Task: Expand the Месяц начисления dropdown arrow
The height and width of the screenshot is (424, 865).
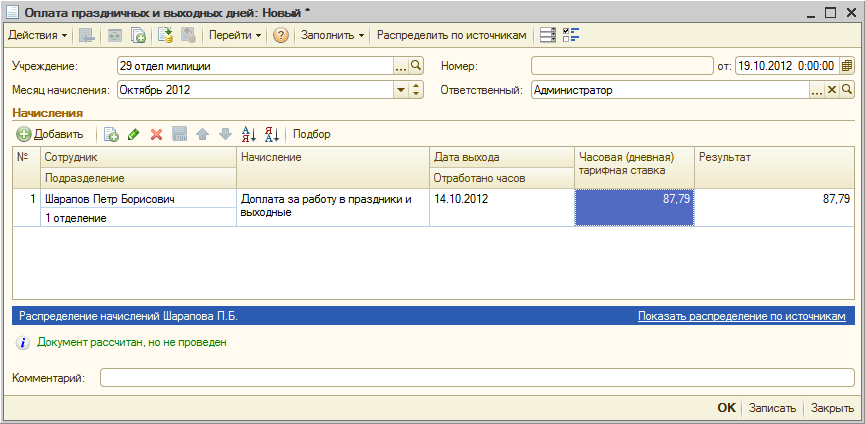Action: click(401, 90)
